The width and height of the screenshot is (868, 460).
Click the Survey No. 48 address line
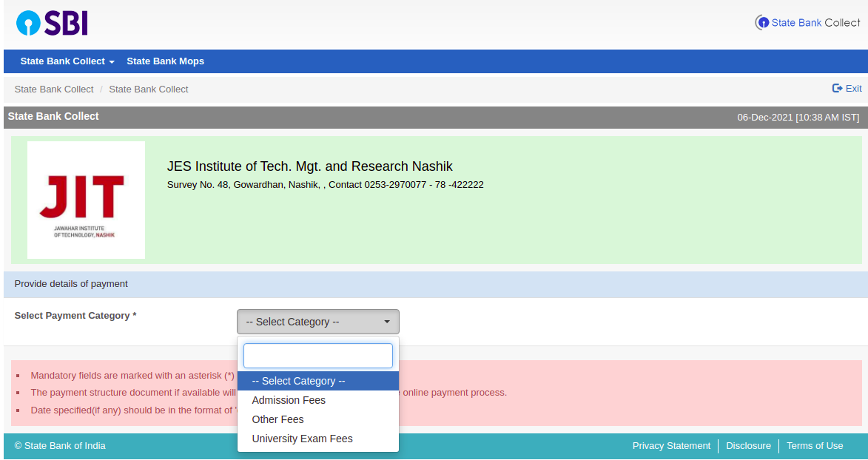[326, 185]
